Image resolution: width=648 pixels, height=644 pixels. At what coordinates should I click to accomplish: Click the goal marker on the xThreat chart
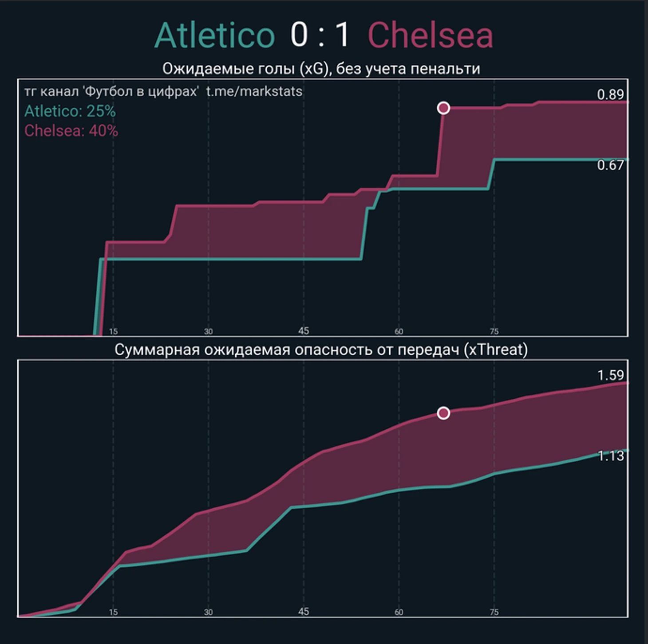443,413
